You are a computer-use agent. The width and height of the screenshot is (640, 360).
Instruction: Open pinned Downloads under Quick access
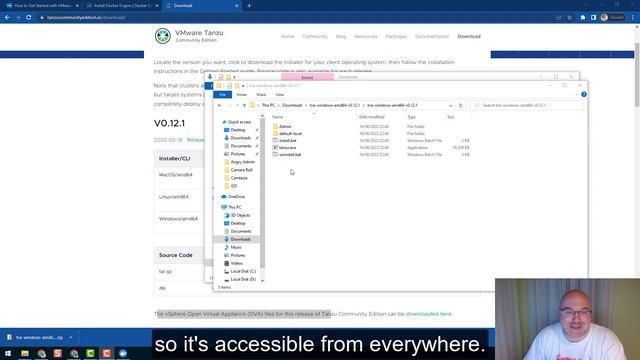click(240, 138)
